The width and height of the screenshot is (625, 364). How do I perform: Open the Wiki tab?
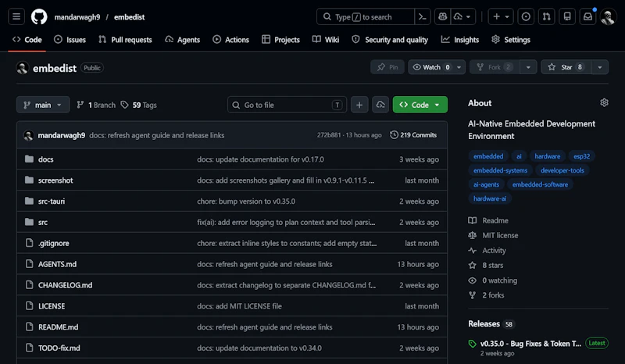[326, 40]
